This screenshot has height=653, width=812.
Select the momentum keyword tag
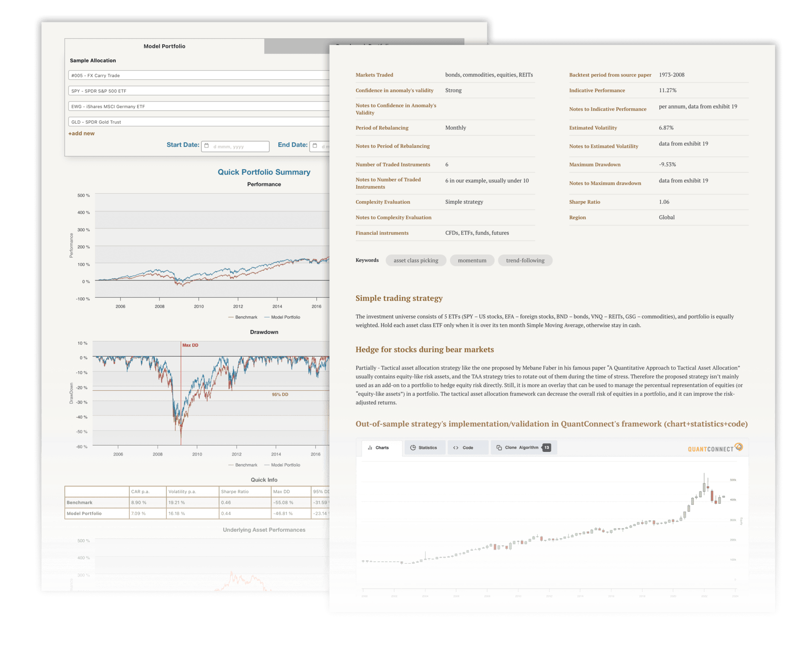click(472, 260)
